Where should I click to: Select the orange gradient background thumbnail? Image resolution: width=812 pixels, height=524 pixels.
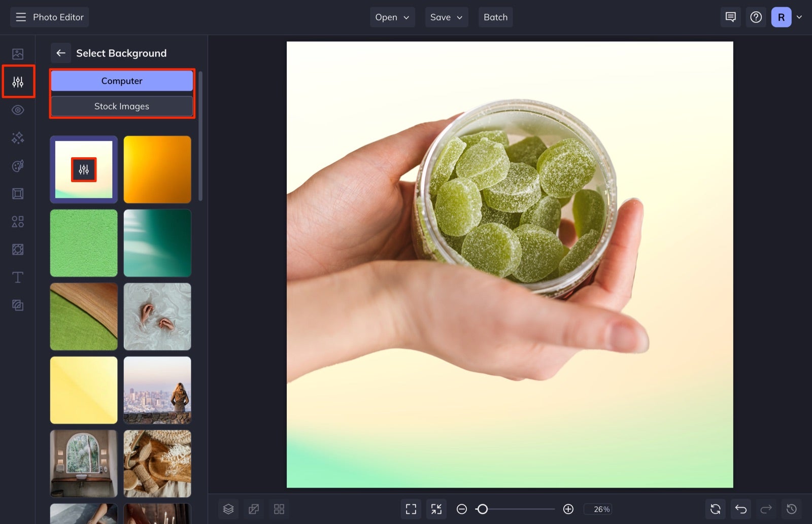pos(157,169)
